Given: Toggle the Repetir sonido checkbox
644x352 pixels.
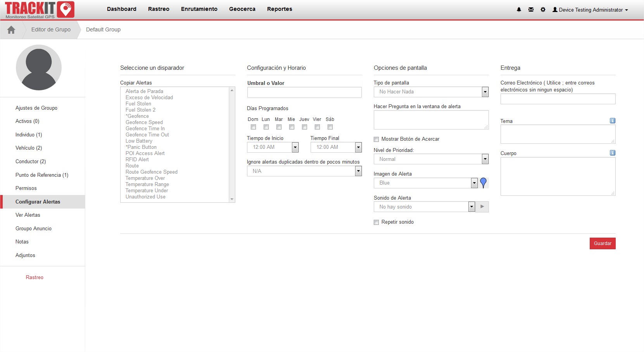Looking at the screenshot, I should 376,222.
